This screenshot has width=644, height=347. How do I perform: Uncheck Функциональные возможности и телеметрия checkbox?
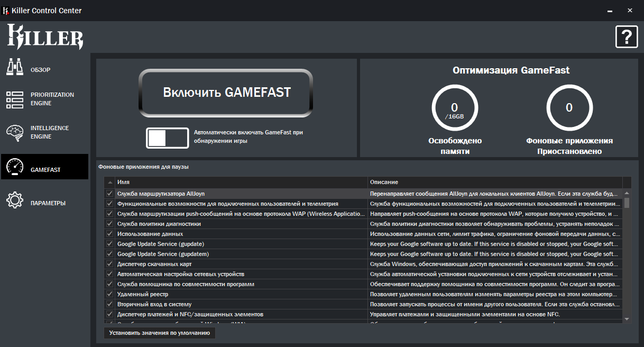click(110, 204)
